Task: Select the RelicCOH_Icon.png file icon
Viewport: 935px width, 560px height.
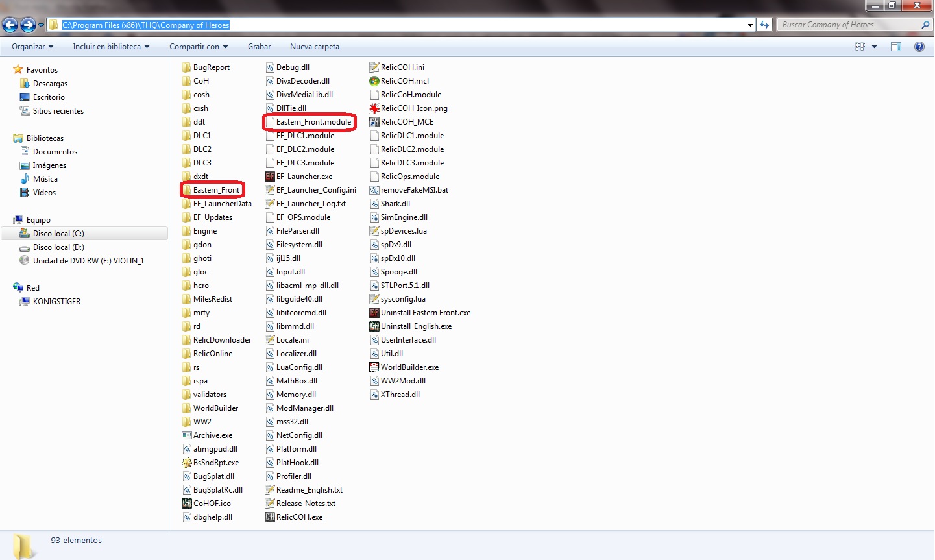Action: click(374, 108)
